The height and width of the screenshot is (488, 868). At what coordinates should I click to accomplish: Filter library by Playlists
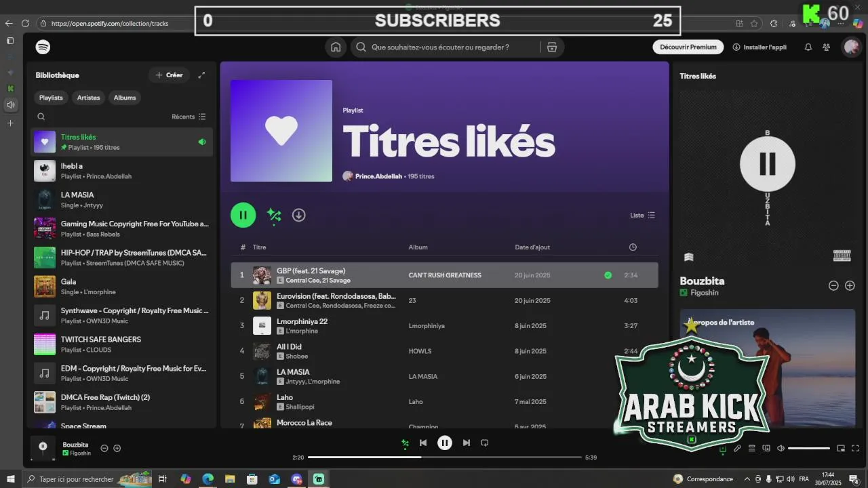click(51, 98)
